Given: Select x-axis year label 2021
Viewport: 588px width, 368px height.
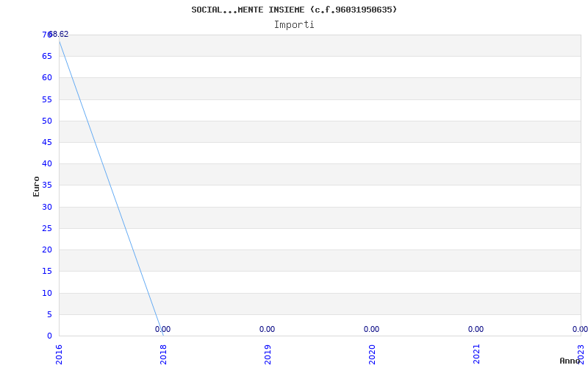Looking at the screenshot, I should pos(476,355).
